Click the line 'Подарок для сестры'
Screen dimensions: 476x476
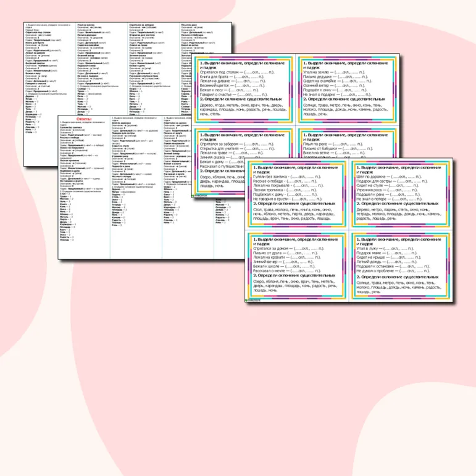pyautogui.click(x=392, y=181)
